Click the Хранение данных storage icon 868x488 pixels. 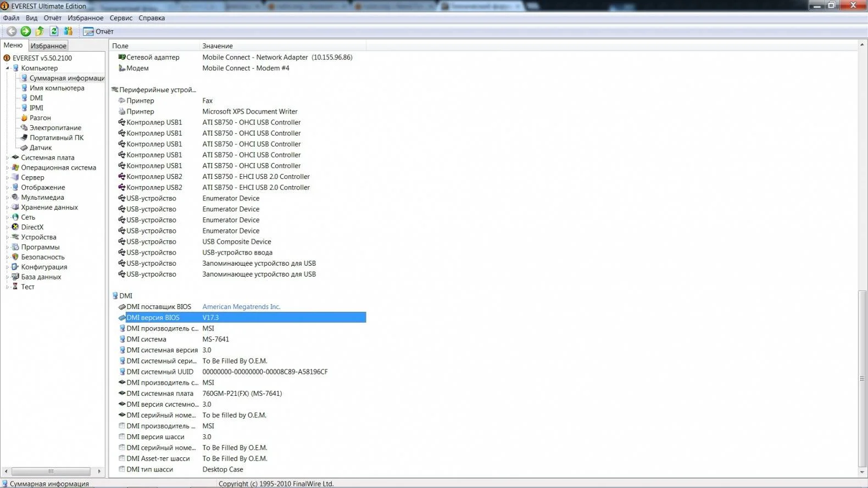[x=15, y=207]
